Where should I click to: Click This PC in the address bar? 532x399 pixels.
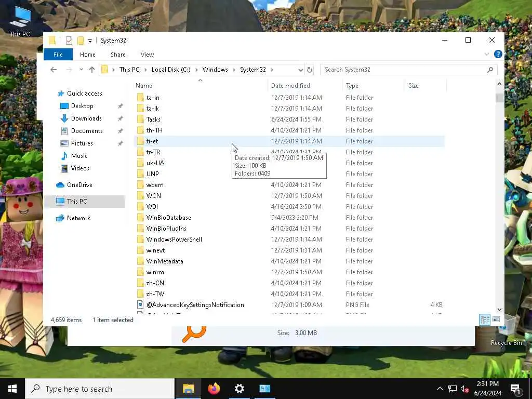(129, 70)
